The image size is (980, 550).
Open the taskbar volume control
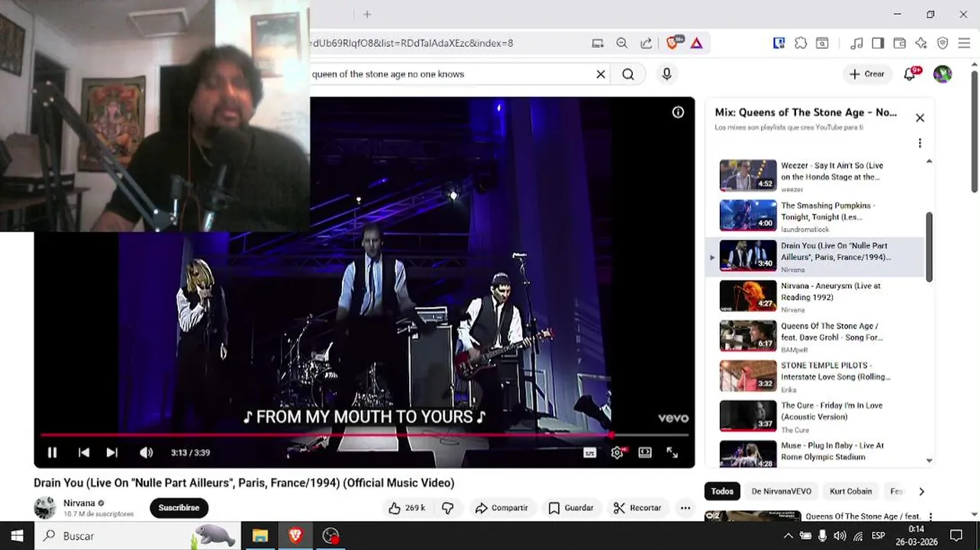click(x=840, y=535)
